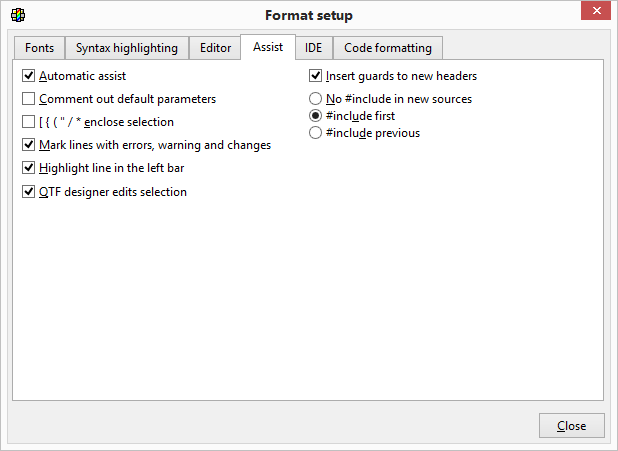Enable Comment out default parameters
The image size is (618, 451).
29,99
